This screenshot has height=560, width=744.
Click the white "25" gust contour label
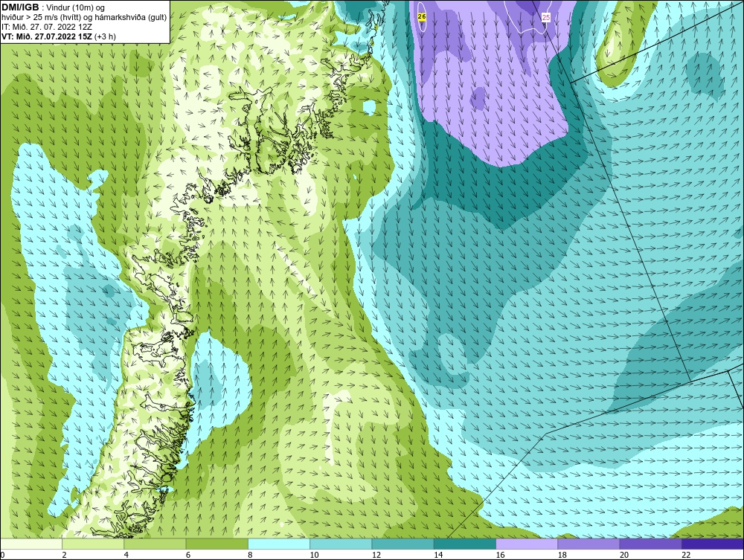click(545, 17)
